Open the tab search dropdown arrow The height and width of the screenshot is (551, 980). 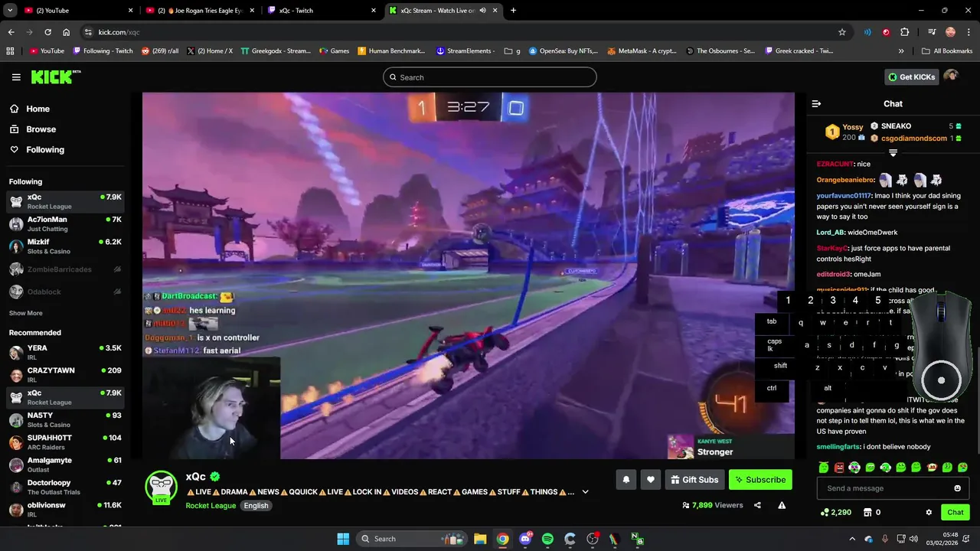coord(10,11)
